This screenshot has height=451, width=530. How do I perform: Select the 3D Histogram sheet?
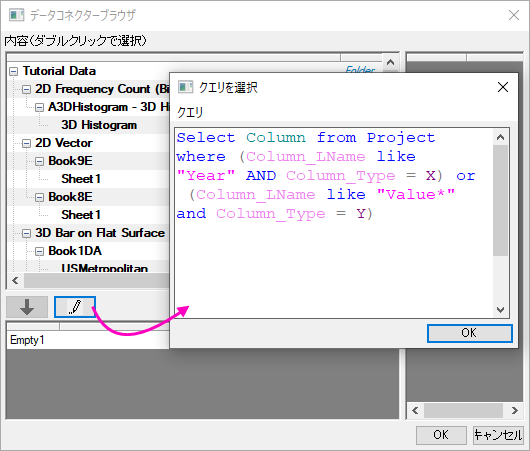point(99,125)
